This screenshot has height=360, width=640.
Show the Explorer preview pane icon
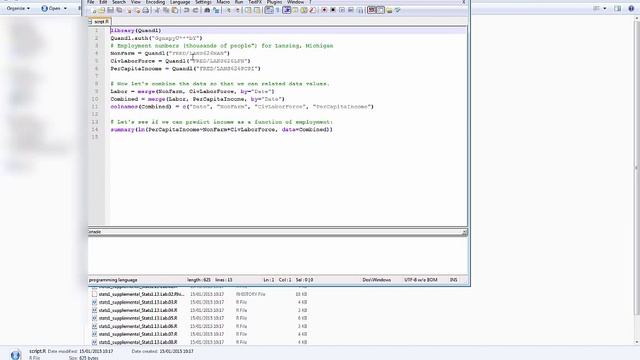tap(618, 9)
